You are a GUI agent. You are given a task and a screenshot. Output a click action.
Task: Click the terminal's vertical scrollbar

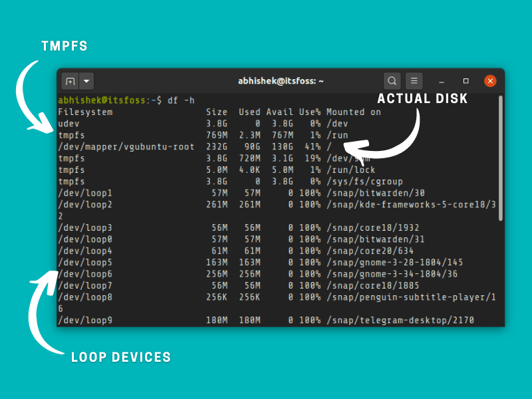click(499, 160)
